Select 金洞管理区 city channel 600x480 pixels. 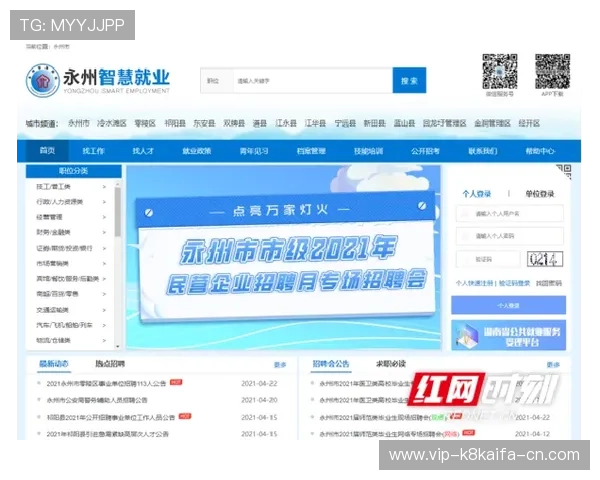coord(492,123)
